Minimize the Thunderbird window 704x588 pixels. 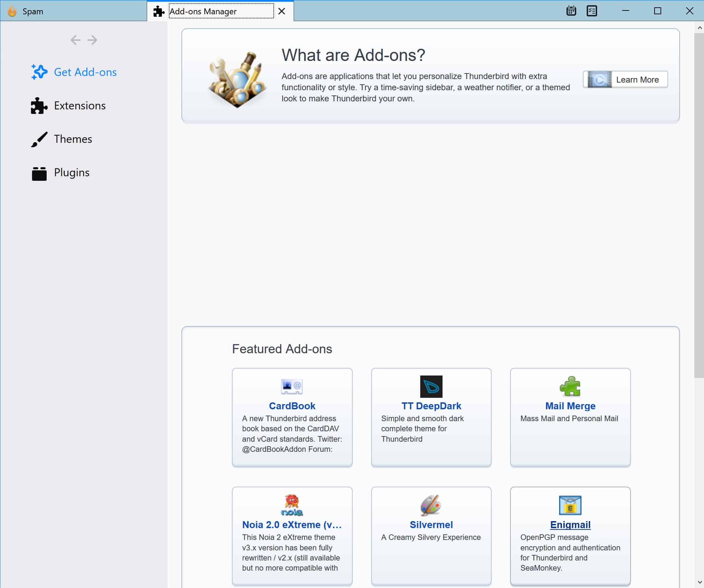[x=626, y=11]
